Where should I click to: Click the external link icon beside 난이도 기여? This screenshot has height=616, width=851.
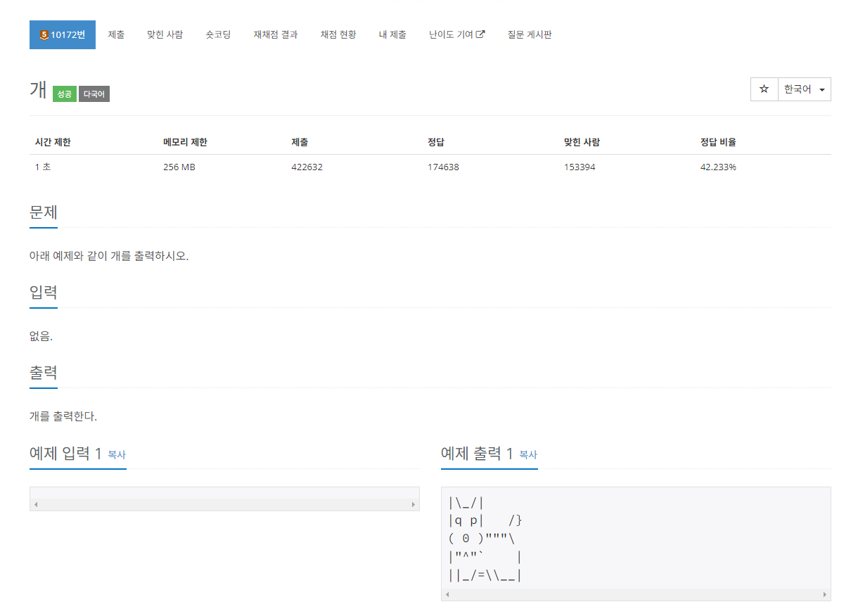(480, 34)
